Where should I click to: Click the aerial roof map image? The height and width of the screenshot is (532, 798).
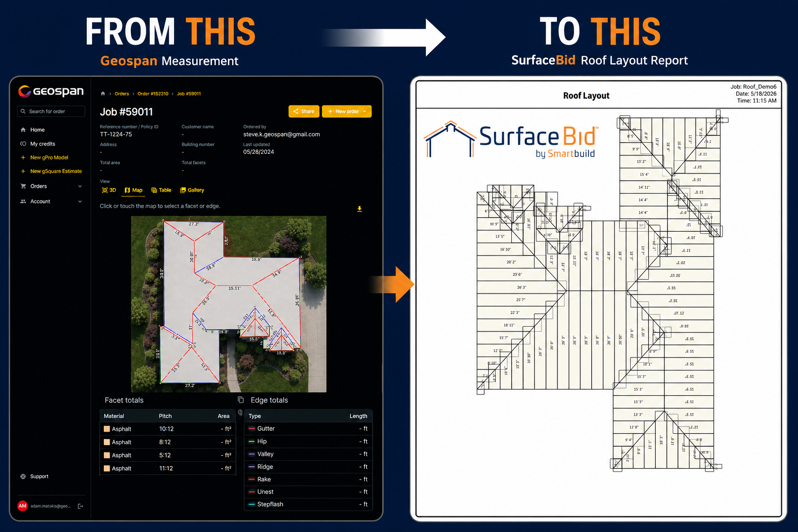coord(229,304)
